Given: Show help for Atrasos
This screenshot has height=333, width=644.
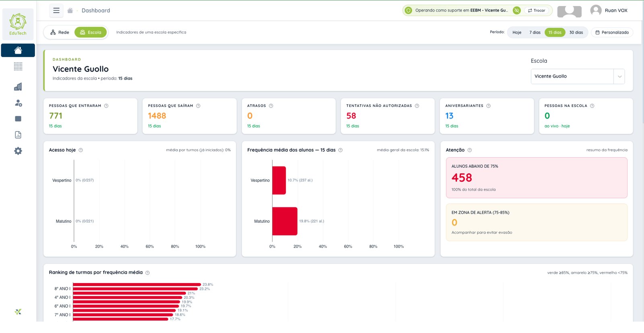Looking at the screenshot, I should coord(271,106).
